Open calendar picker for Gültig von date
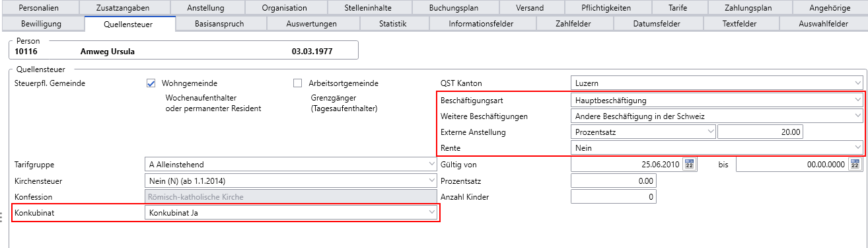This screenshot has height=248, width=868. (x=690, y=164)
